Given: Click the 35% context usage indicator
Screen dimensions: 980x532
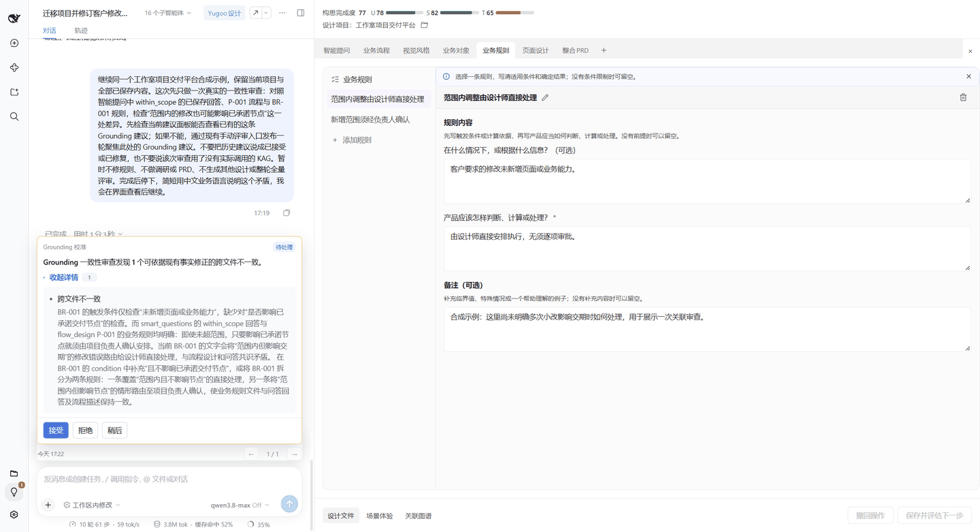Looking at the screenshot, I should point(259,525).
